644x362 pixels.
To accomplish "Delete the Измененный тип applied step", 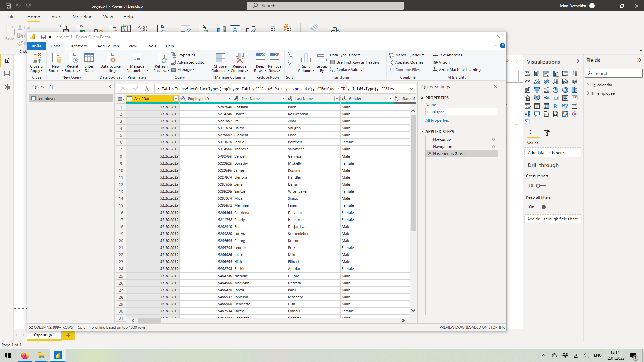I will point(429,154).
